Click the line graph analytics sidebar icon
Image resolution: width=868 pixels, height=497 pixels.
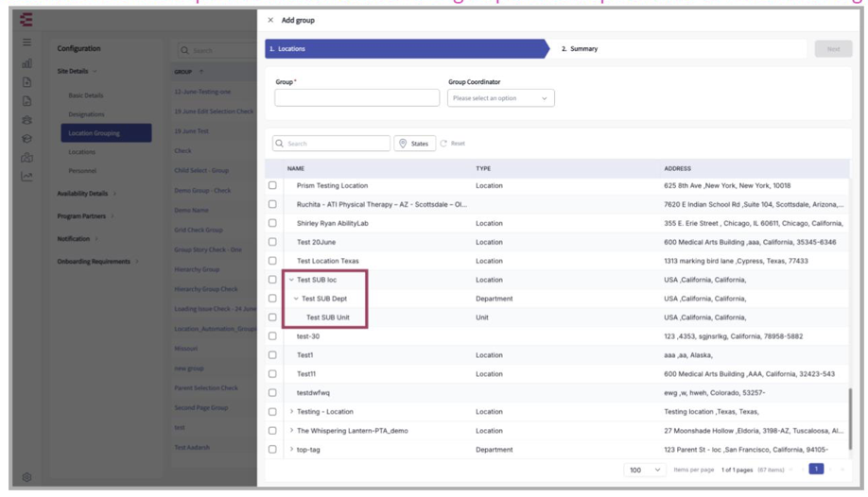coord(26,177)
